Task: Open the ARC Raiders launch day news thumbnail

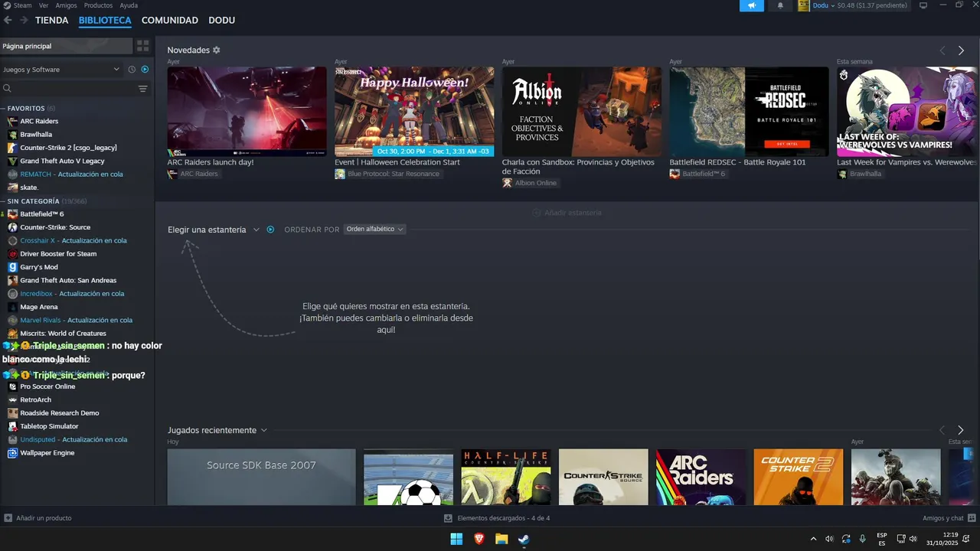Action: 247,112
